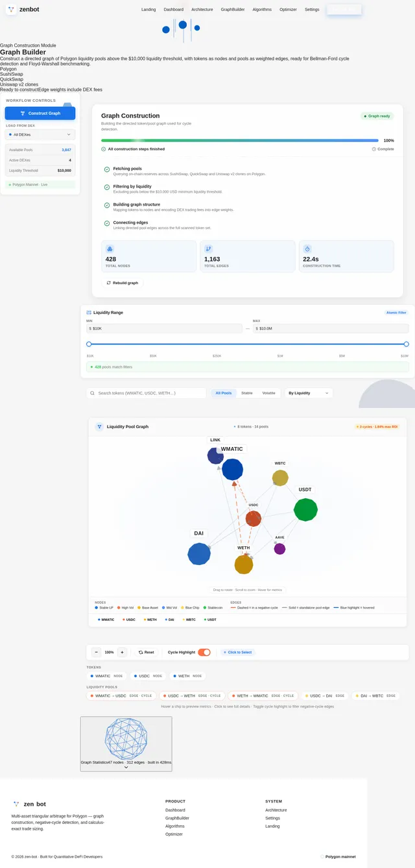The width and height of the screenshot is (415, 868).
Task: Open the footer Architecture link
Action: tap(276, 810)
